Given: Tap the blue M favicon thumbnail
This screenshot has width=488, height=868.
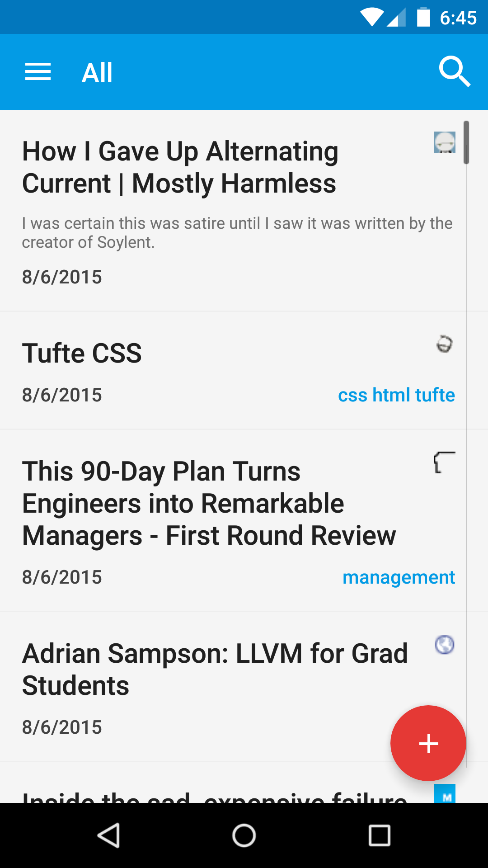Looking at the screenshot, I should tap(445, 794).
